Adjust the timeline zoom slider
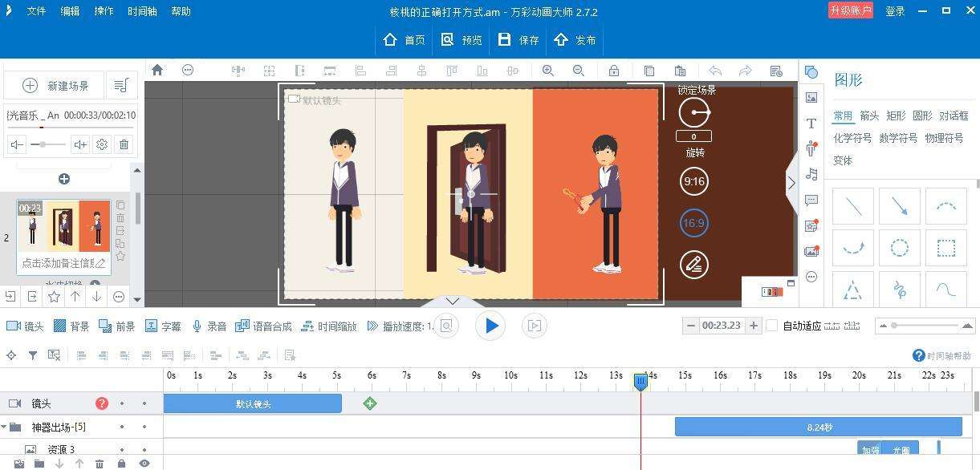 [925, 326]
